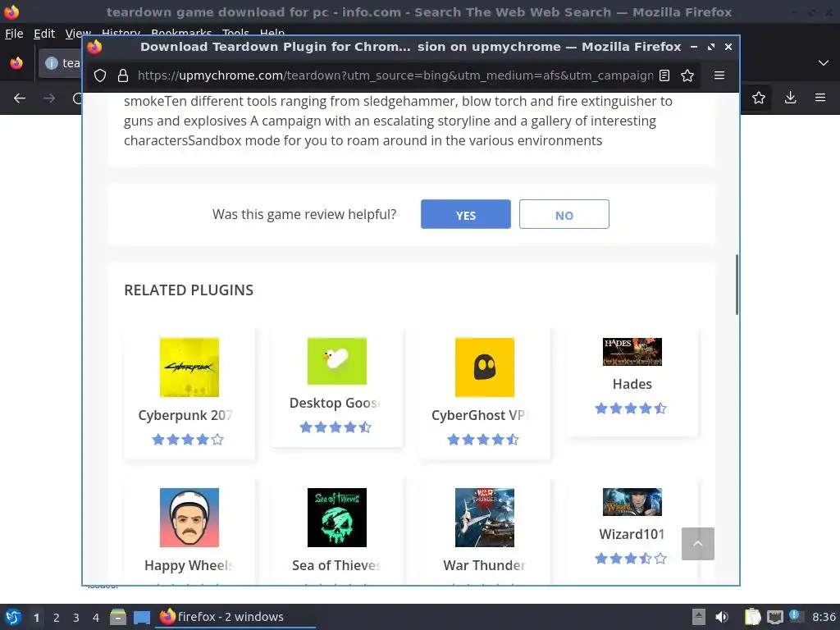Open Happy Wheels character icon

tap(189, 518)
